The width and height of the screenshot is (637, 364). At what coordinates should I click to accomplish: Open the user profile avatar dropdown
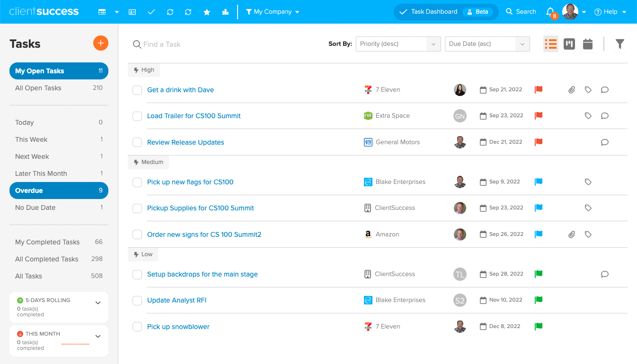575,12
